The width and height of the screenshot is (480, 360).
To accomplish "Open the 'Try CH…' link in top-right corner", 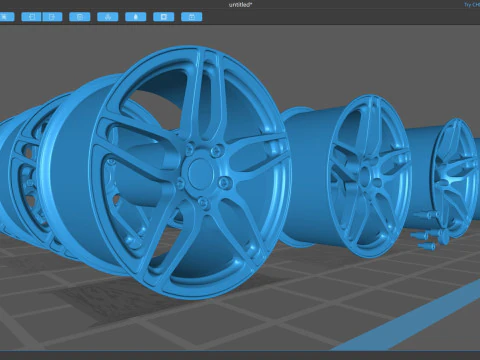I will pyautogui.click(x=472, y=5).
